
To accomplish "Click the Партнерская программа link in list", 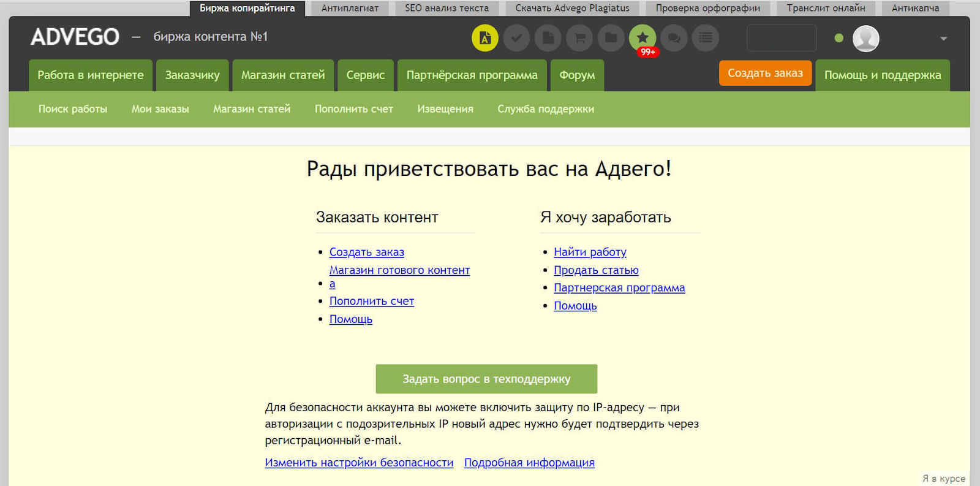I will point(619,288).
